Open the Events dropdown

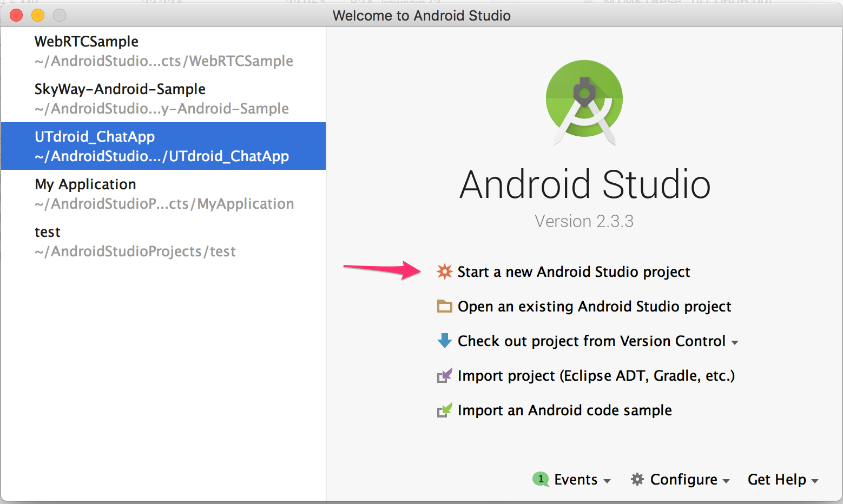[576, 479]
